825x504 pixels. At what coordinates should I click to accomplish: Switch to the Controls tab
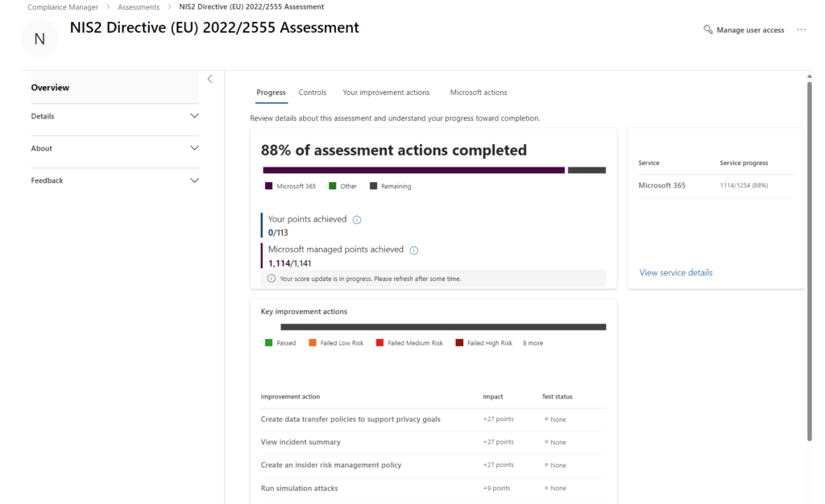313,93
